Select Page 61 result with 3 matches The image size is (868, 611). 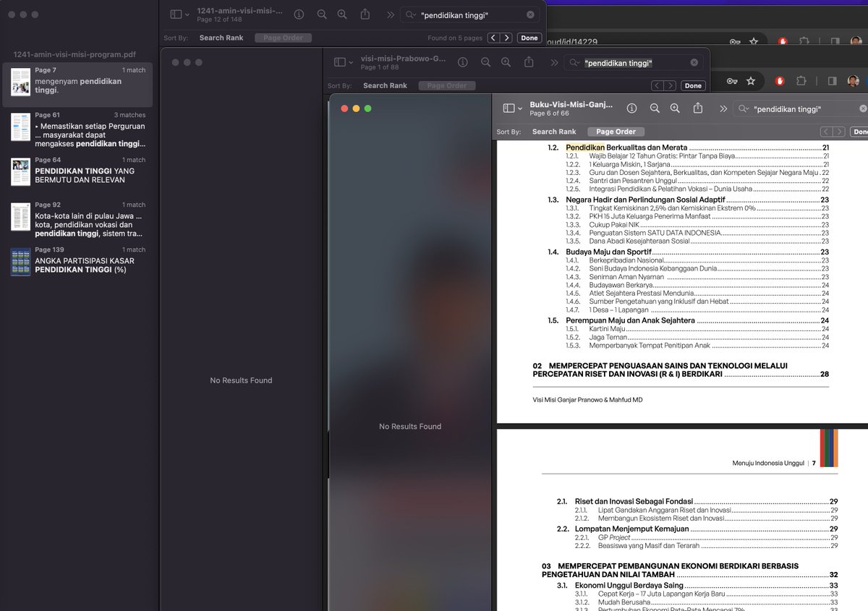77,129
